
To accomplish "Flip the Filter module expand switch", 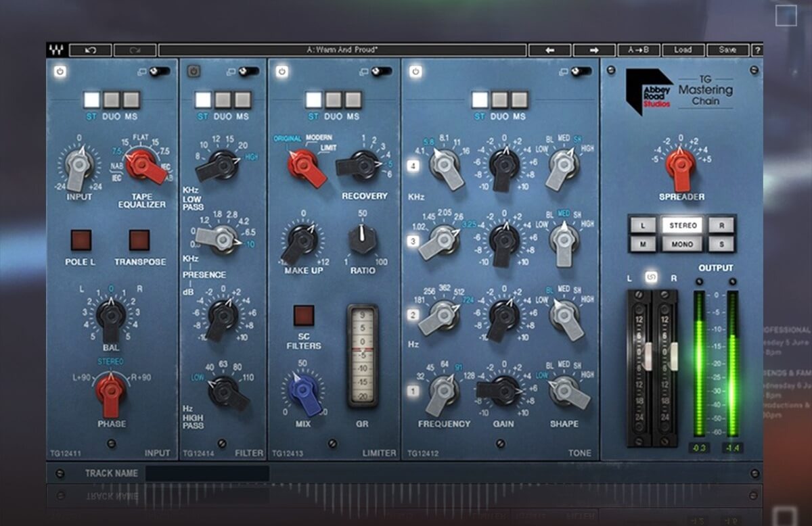I will (248, 71).
